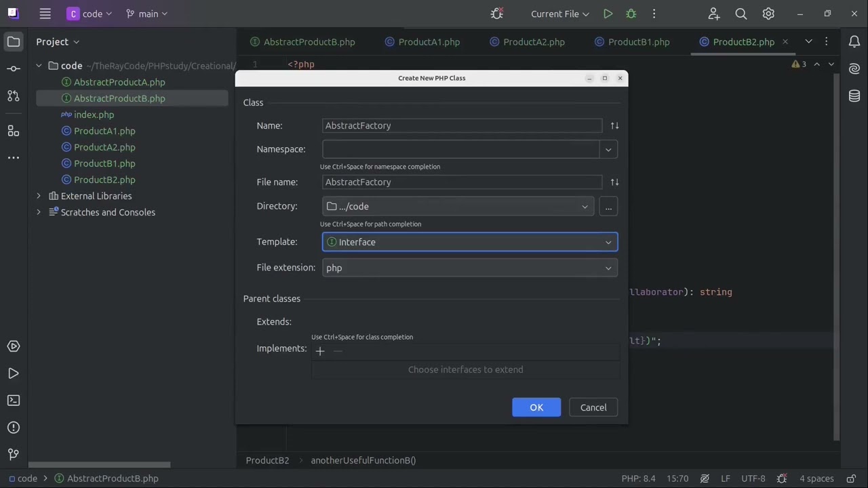Open the Git tool window
This screenshot has width=868, height=488.
coord(14,454)
